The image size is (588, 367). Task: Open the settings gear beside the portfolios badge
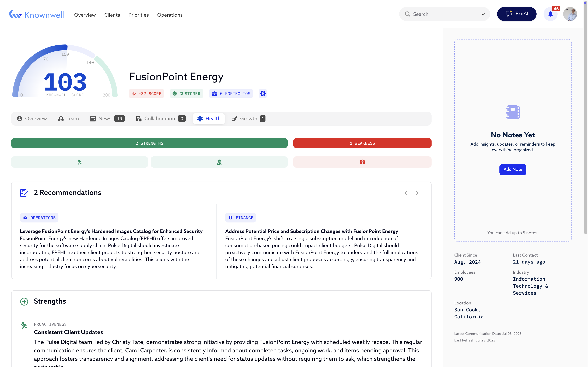point(262,93)
